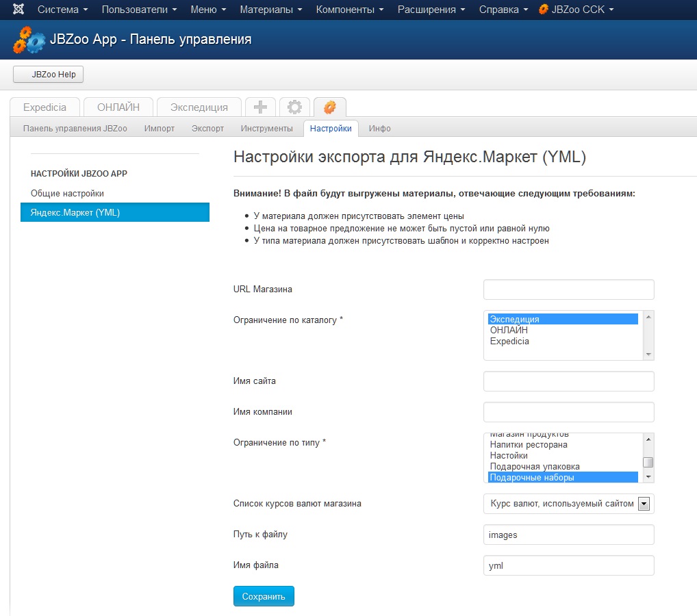The image size is (697, 616).
Task: Open the Материалы menu
Action: (x=271, y=10)
